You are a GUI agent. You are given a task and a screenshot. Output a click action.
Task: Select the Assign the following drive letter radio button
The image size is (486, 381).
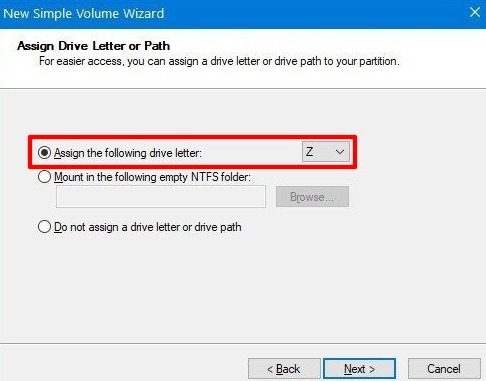(44, 153)
